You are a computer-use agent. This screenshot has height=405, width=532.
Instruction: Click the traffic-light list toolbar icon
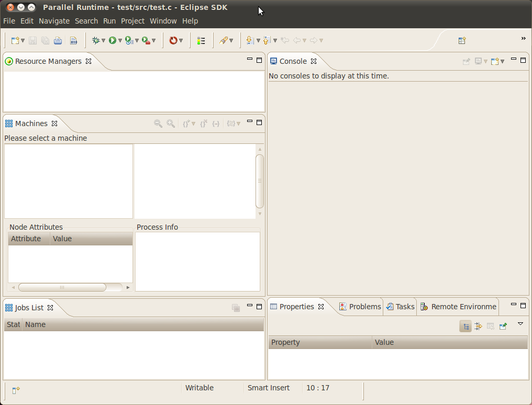pos(201,41)
